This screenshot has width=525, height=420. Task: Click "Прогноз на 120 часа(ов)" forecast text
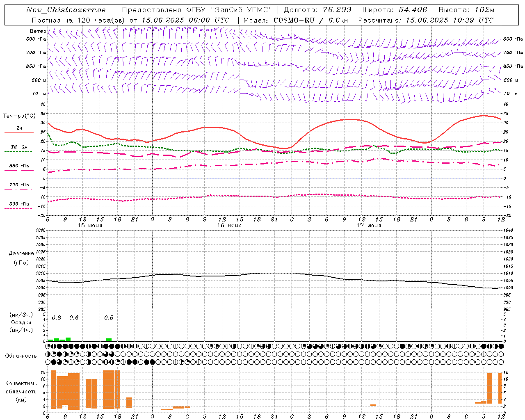pos(79,20)
